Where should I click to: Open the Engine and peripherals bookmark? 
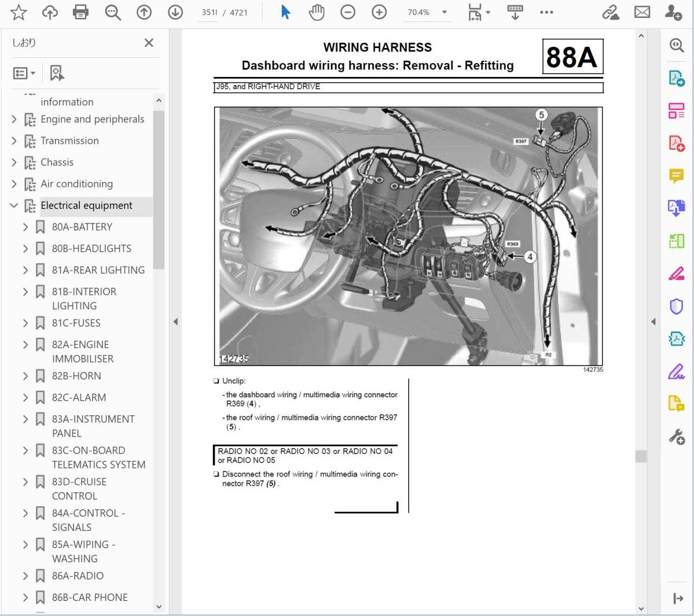click(x=93, y=119)
